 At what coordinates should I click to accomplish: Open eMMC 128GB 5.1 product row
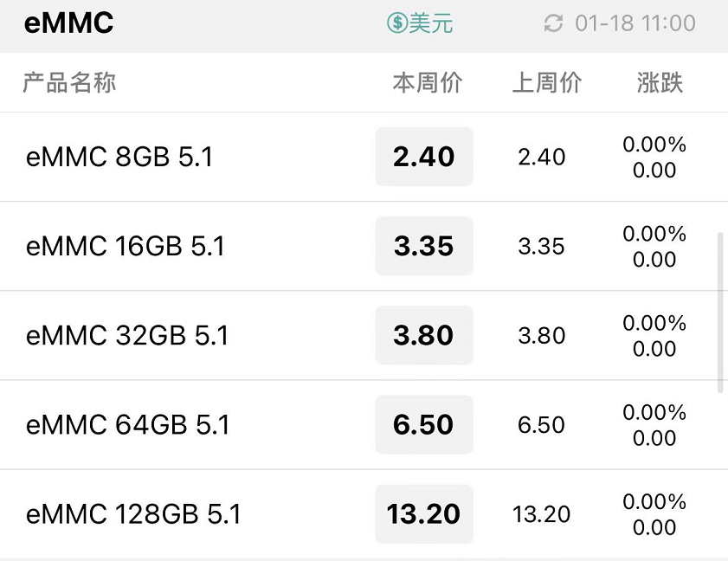point(364,513)
